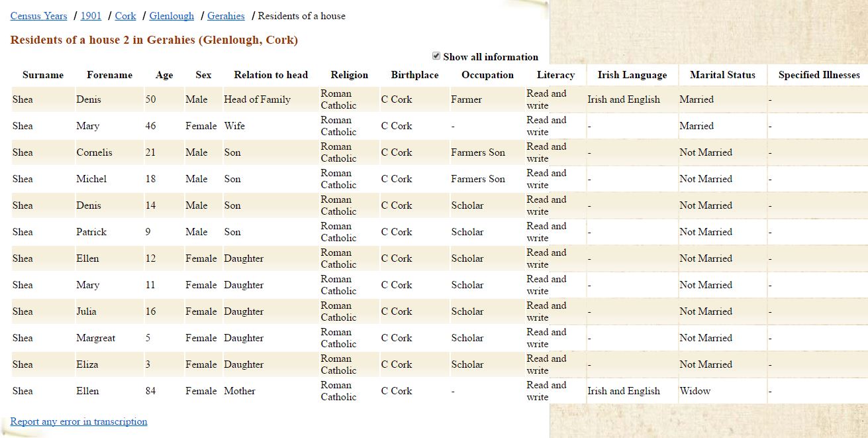
Task: Click the age value 21
Action: point(151,152)
